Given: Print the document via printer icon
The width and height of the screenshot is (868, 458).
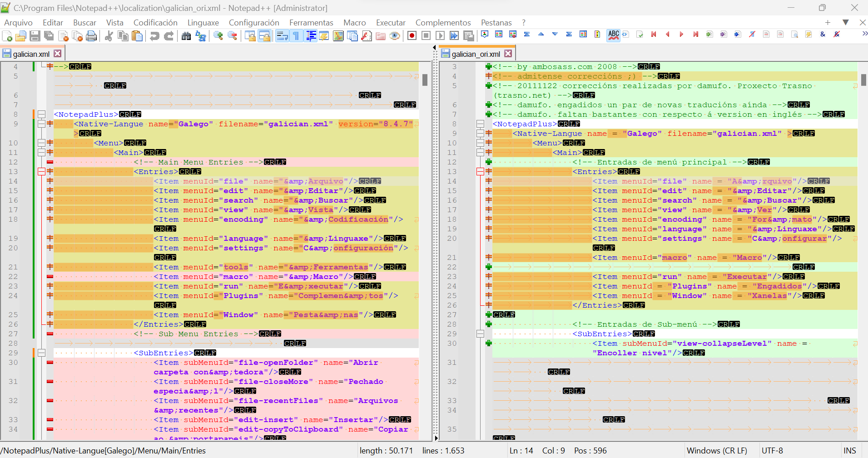Looking at the screenshot, I should [92, 36].
